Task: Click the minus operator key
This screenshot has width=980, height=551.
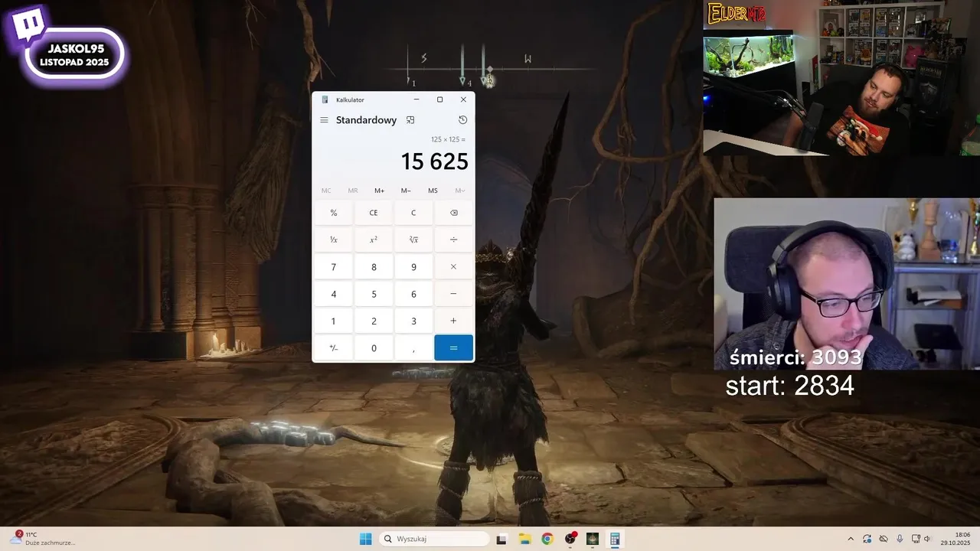Action: [x=453, y=294]
